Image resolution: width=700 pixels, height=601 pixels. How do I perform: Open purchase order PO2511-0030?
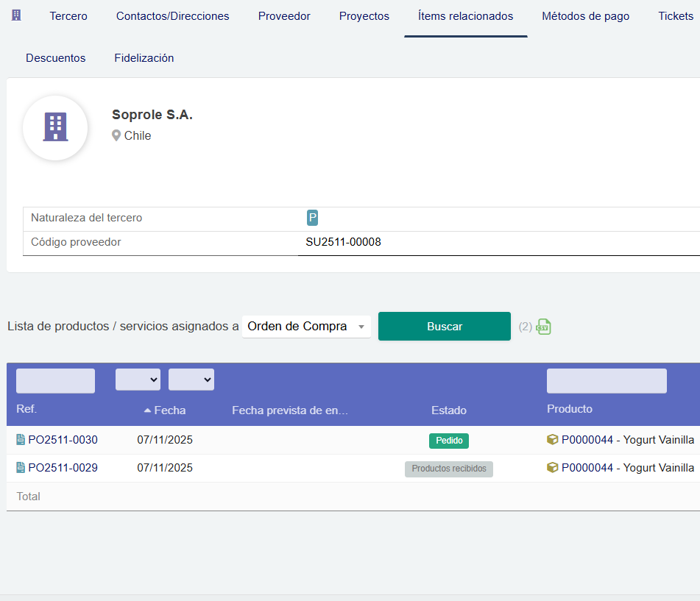click(63, 439)
